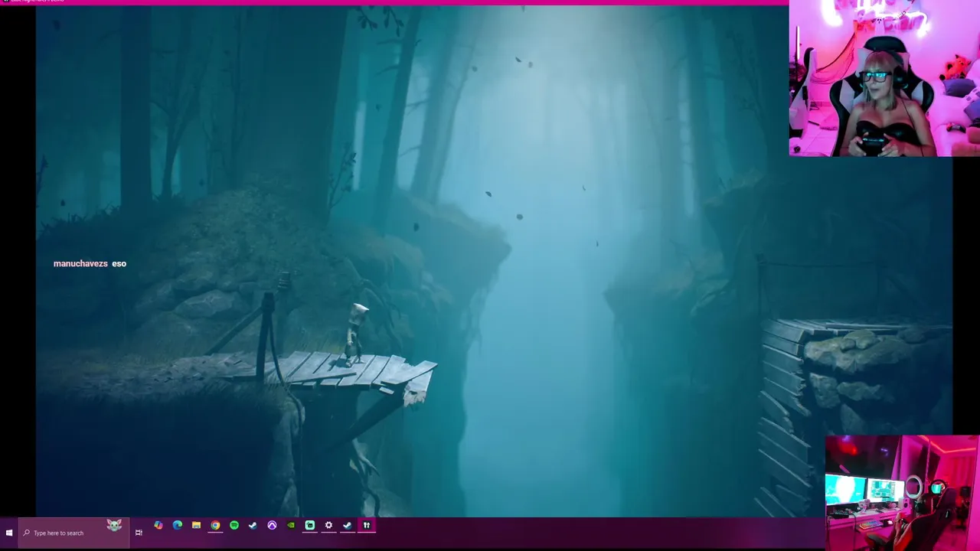
Task: Switch to the teal square app icon
Action: coord(310,526)
